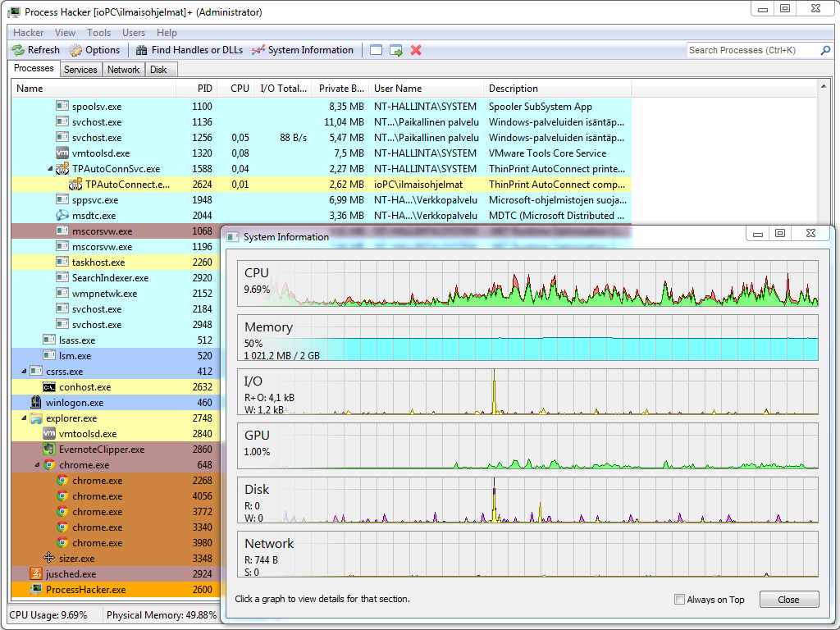840x630 pixels.
Task: Open the Hacker menu
Action: [x=29, y=33]
